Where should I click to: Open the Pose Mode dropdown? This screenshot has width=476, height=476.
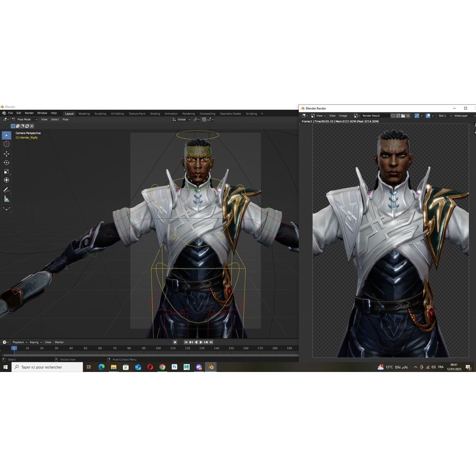(x=25, y=119)
